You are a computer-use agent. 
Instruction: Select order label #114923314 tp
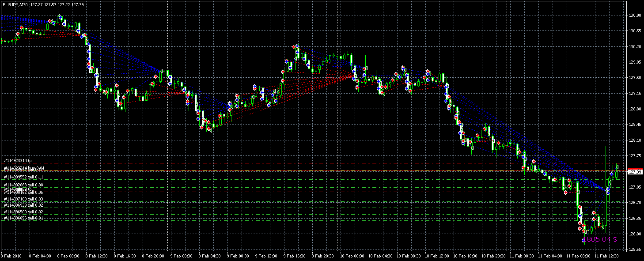point(18,161)
